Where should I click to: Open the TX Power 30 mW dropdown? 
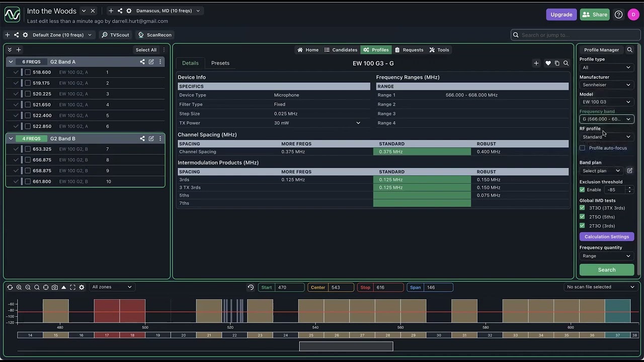(x=317, y=123)
